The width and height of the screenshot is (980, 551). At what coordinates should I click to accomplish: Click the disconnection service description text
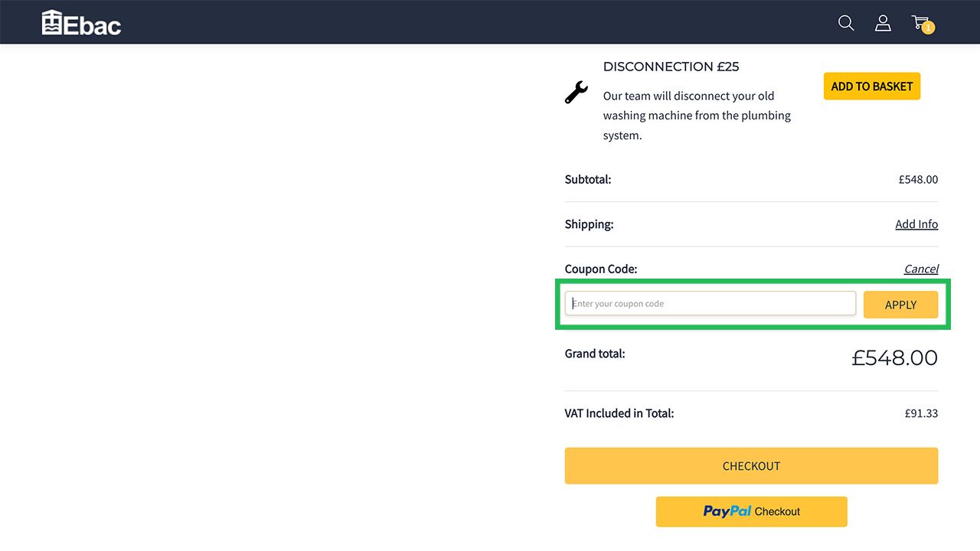point(697,116)
